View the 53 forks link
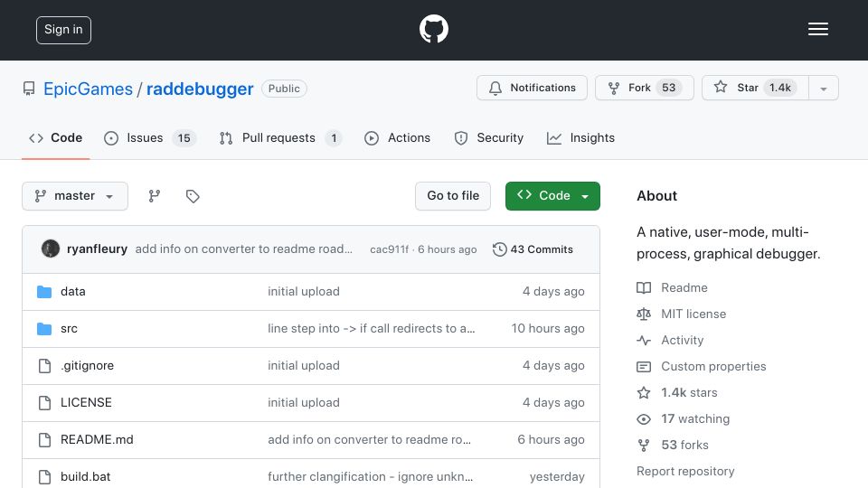 [x=684, y=445]
